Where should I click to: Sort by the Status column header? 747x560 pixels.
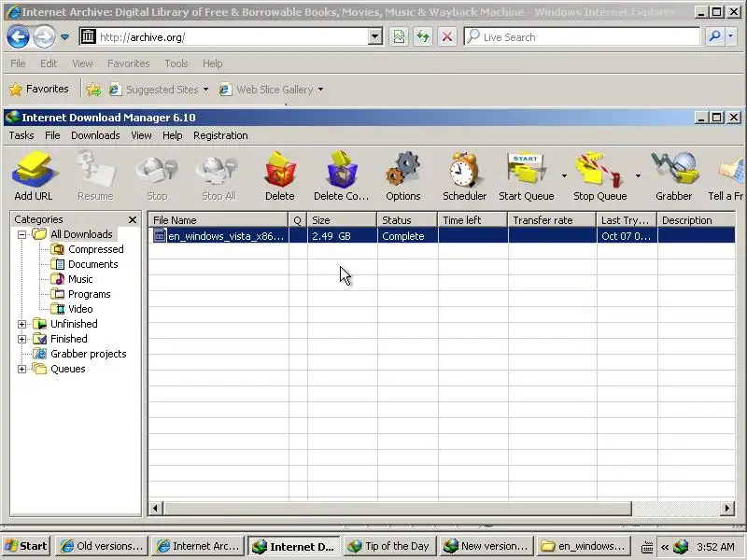(x=407, y=220)
